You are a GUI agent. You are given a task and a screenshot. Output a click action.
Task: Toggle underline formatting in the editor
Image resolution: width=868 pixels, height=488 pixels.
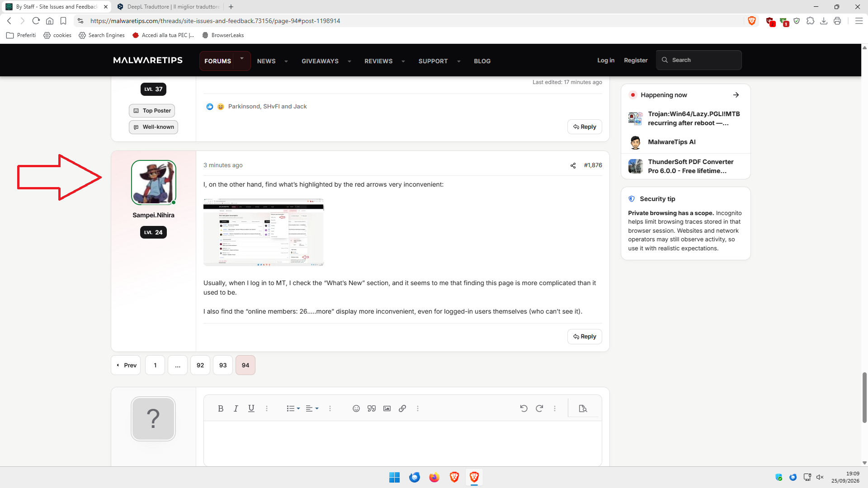251,408
